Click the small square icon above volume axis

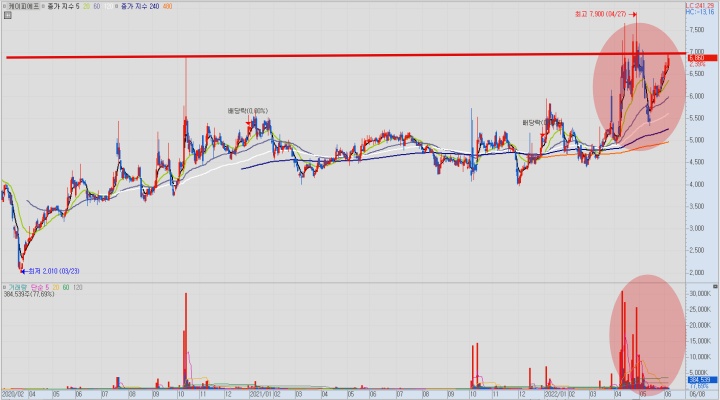[x=715, y=287]
